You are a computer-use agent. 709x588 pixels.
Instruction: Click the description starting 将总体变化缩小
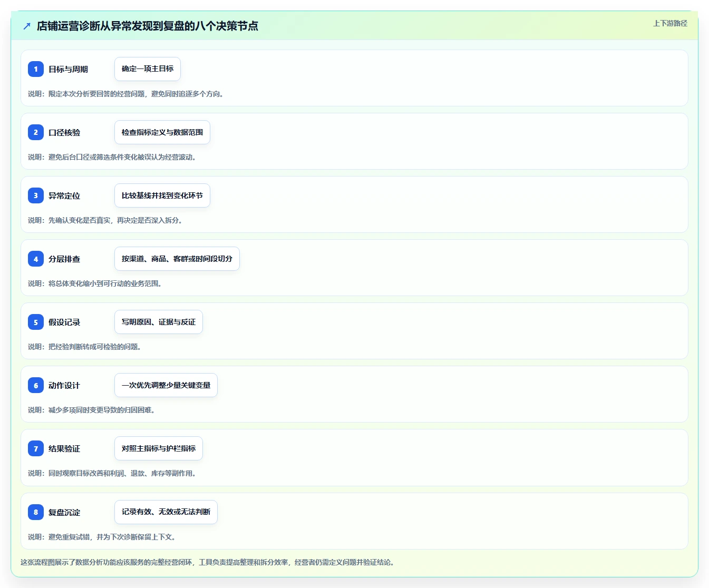pos(95,283)
